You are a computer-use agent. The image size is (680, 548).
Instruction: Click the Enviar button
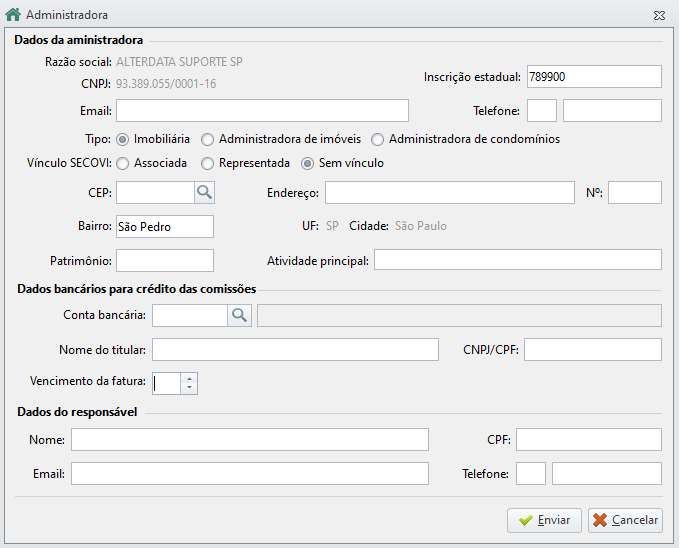pyautogui.click(x=544, y=520)
